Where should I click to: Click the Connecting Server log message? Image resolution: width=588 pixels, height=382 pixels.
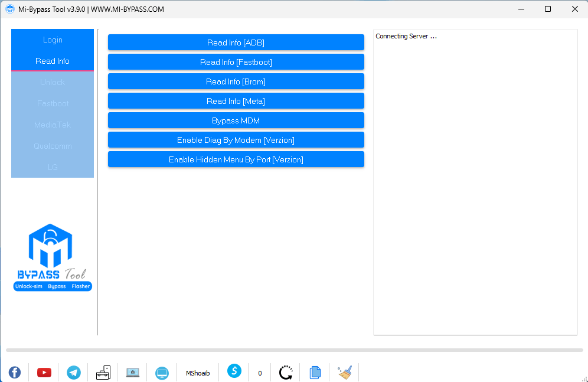coord(406,36)
